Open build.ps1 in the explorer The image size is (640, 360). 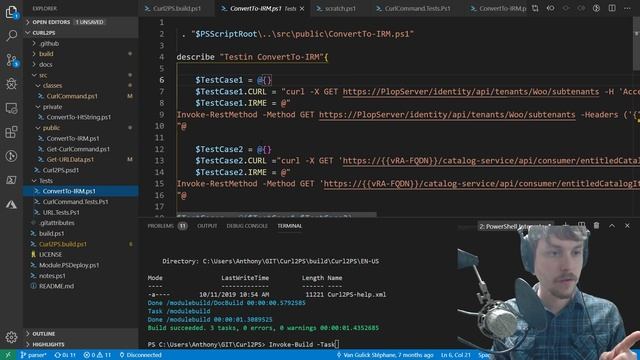[x=81, y=233]
